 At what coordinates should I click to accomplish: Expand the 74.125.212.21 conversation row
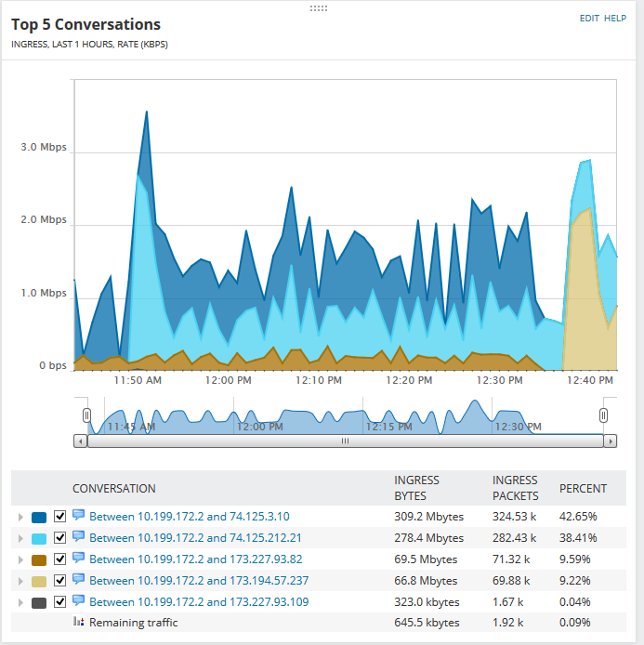click(x=20, y=538)
